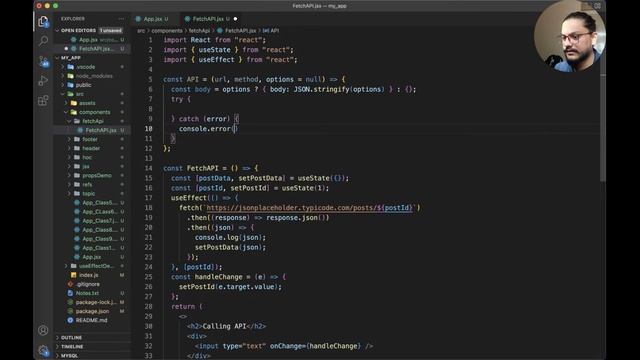Open package.json file
Image resolution: width=640 pixels, height=360 pixels.
pos(93,311)
